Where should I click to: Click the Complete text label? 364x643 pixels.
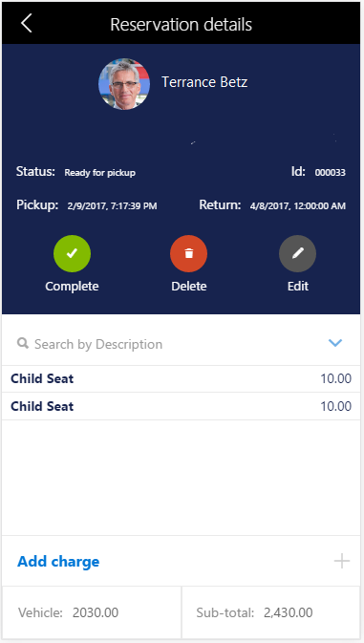coord(73,287)
